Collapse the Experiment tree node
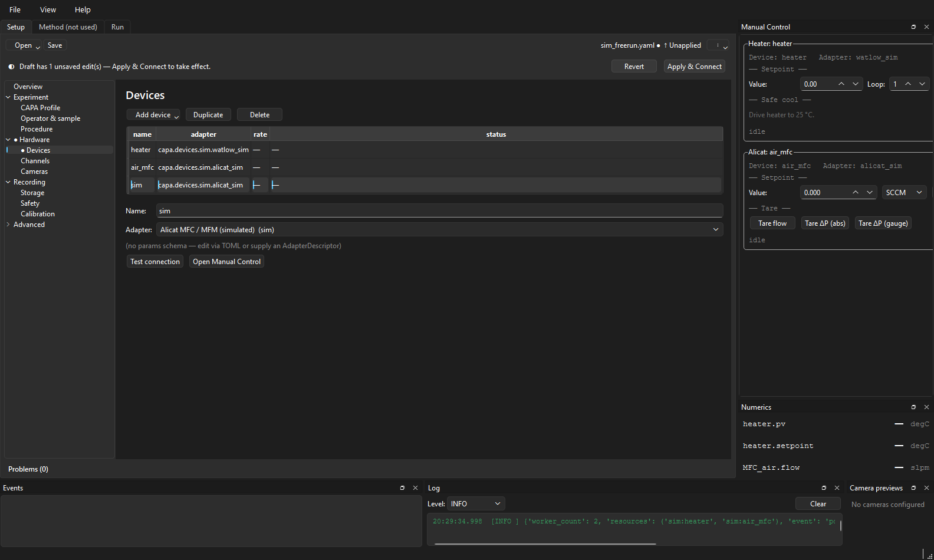The width and height of the screenshot is (934, 560). (8, 97)
